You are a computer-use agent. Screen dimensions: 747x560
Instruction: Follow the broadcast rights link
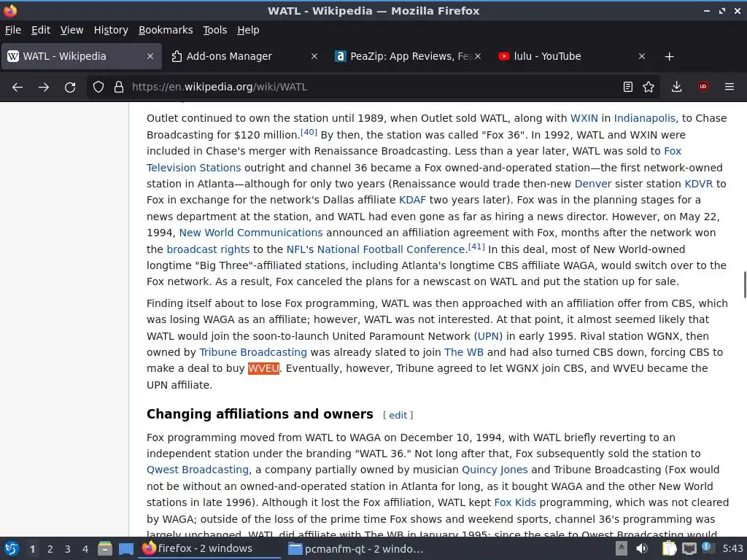(208, 249)
